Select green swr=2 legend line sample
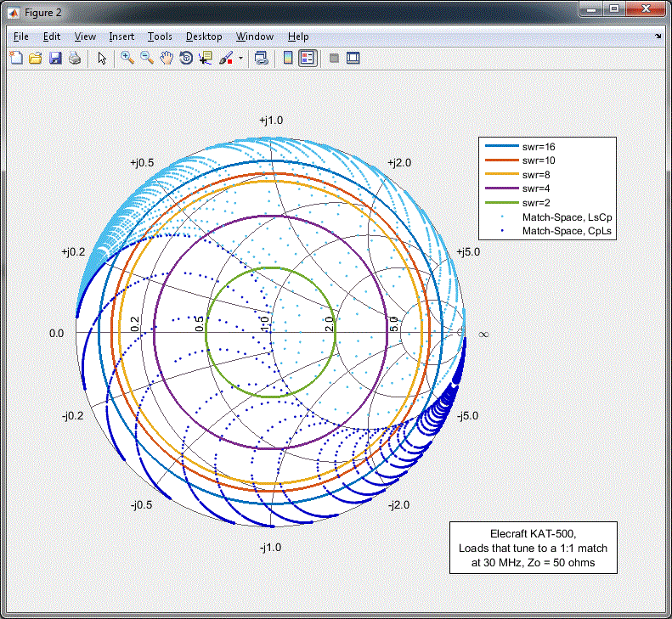 [x=502, y=202]
